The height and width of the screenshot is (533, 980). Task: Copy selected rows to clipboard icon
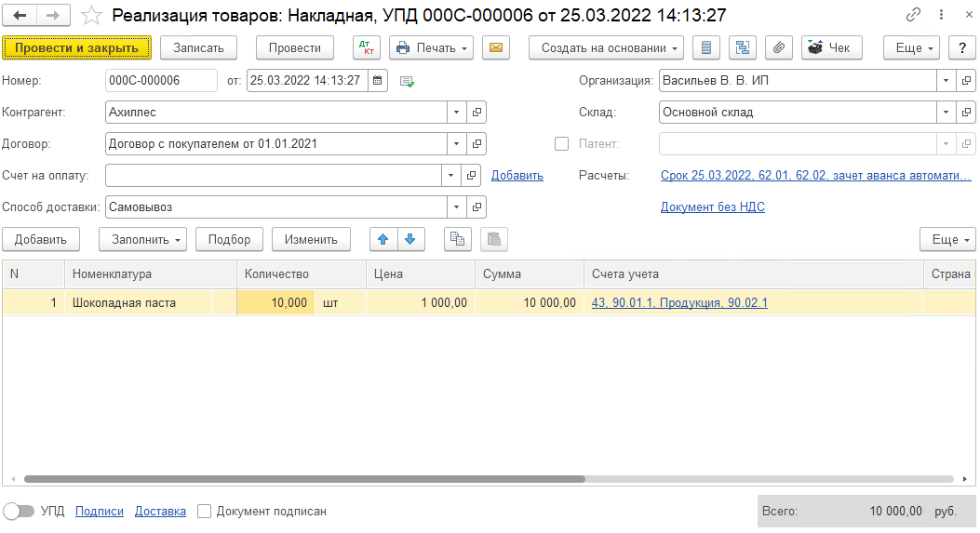(x=458, y=239)
